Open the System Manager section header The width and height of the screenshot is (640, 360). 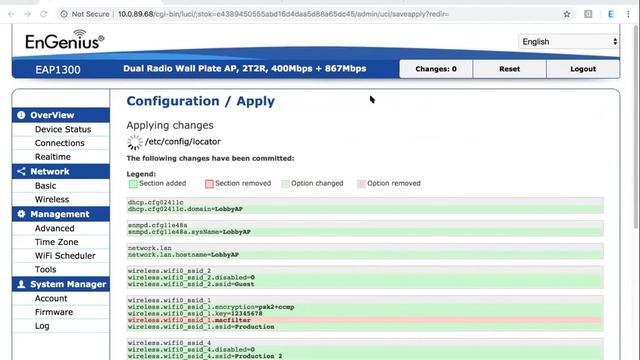click(61, 284)
